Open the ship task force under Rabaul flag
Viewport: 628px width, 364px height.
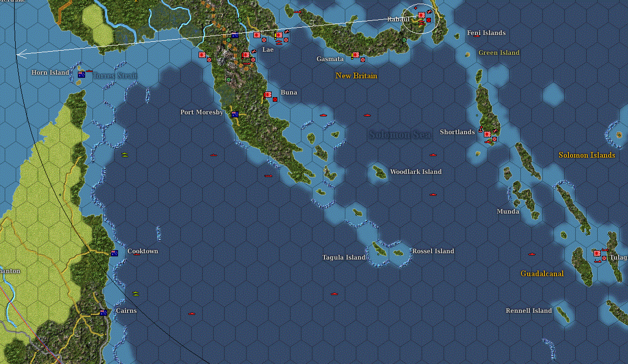point(421,21)
